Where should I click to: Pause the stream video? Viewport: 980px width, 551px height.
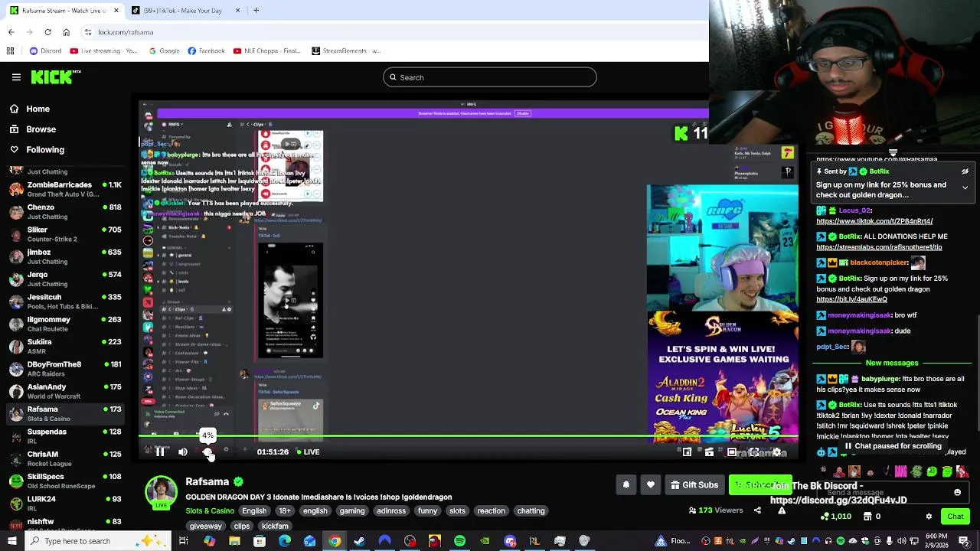160,452
